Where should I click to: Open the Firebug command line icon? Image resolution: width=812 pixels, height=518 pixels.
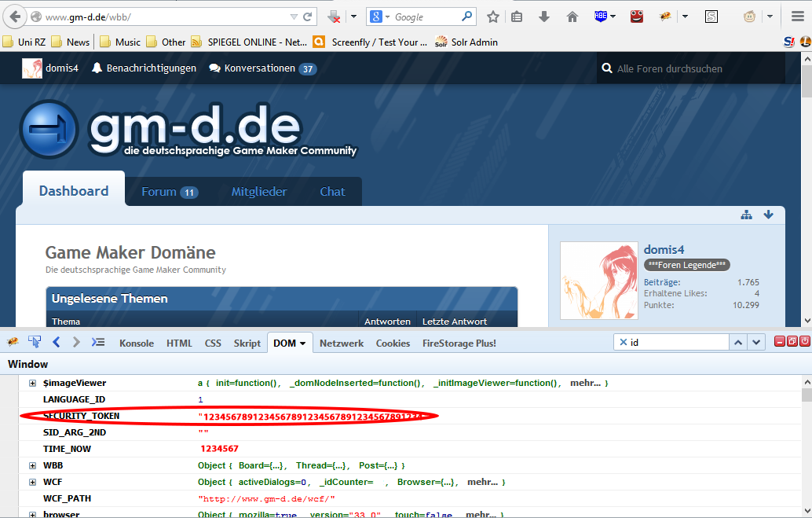98,342
